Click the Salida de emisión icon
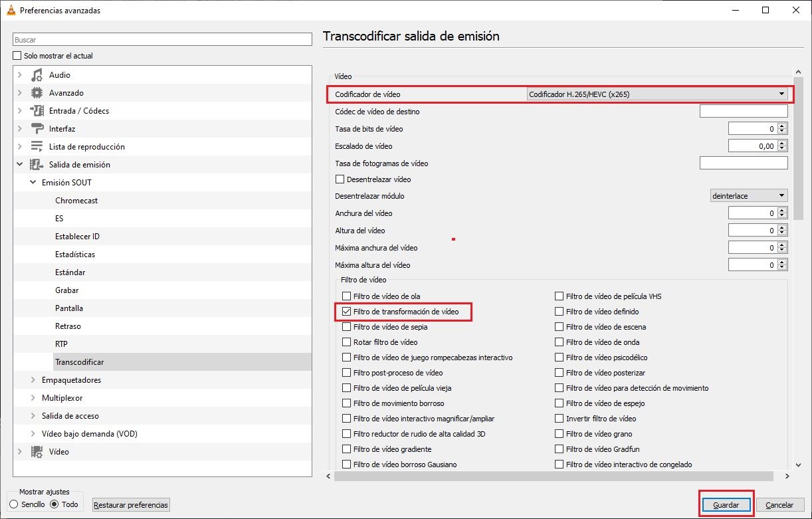 tap(37, 165)
